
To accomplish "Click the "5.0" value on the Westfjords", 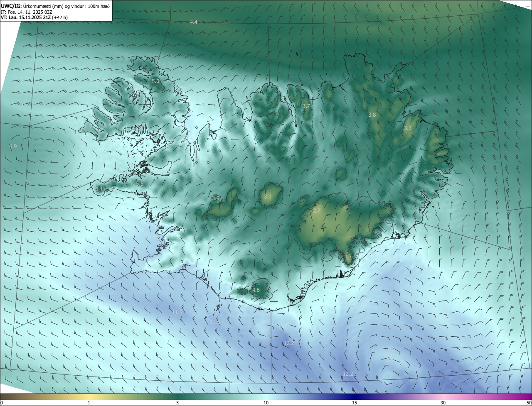I will coord(155,81).
